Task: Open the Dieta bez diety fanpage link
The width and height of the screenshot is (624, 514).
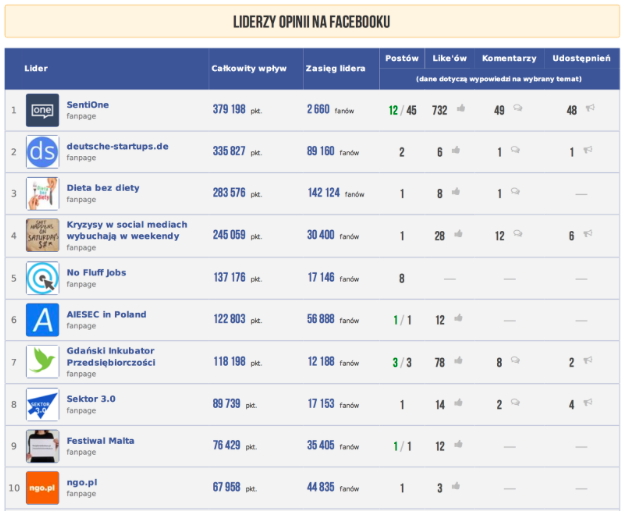Action: pyautogui.click(x=103, y=187)
